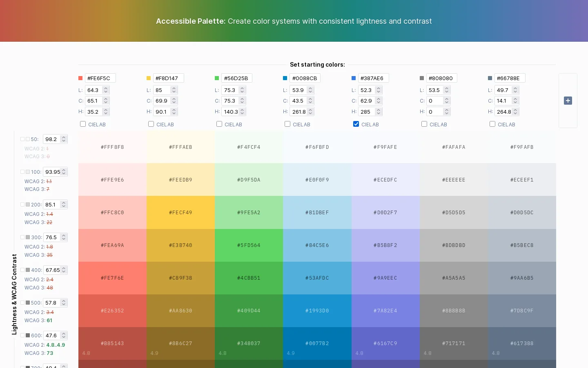The width and height of the screenshot is (588, 368).
Task: Enable CIELAB for the #F8D147 color
Action: [x=151, y=124]
